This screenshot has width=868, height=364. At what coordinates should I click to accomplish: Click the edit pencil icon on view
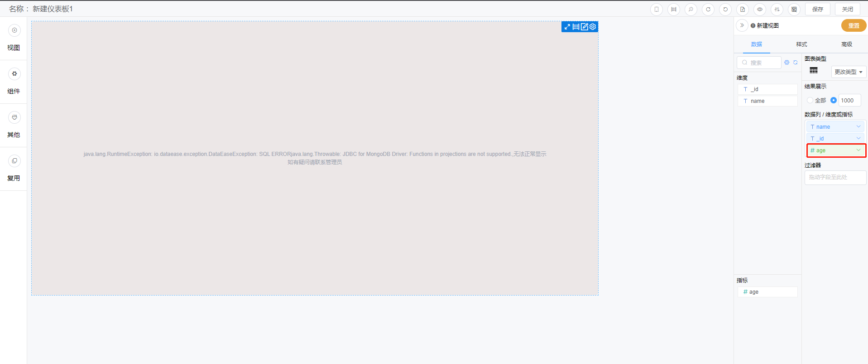coord(585,27)
